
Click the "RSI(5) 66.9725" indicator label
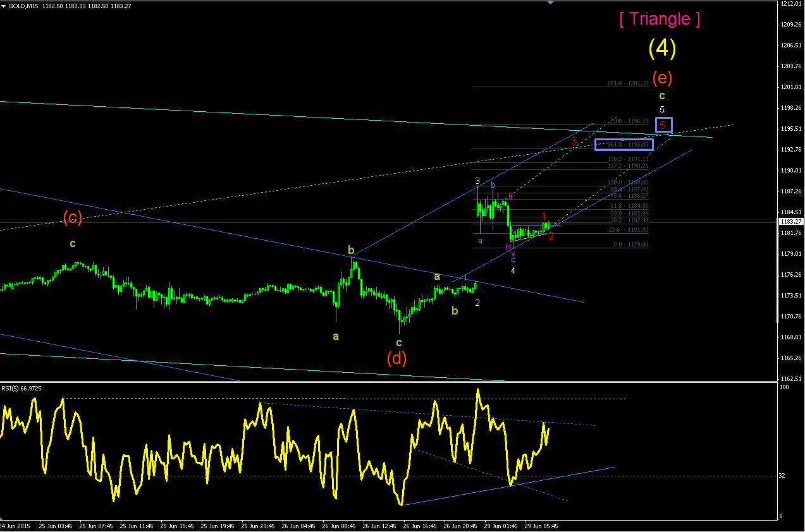[x=22, y=389]
